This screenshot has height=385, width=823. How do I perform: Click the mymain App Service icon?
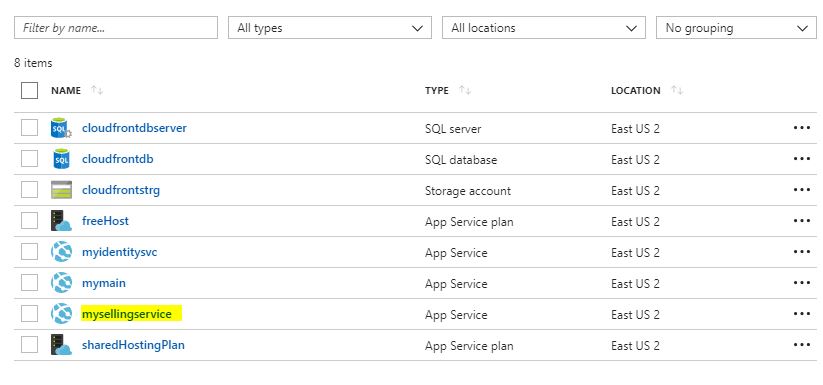tap(61, 283)
